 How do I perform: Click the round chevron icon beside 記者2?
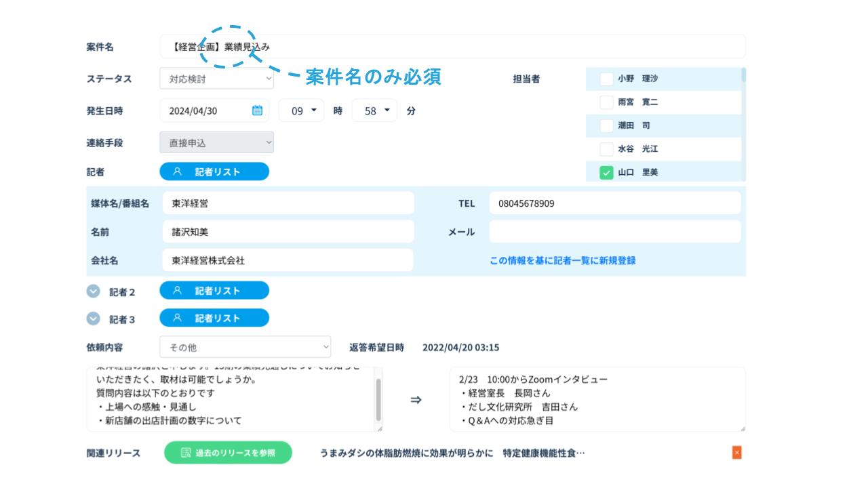point(93,291)
